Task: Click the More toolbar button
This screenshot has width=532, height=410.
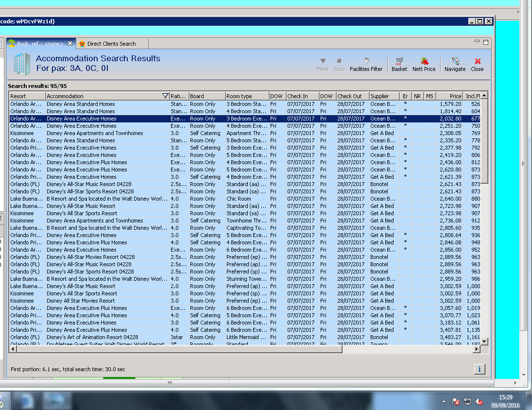Action: [323, 65]
